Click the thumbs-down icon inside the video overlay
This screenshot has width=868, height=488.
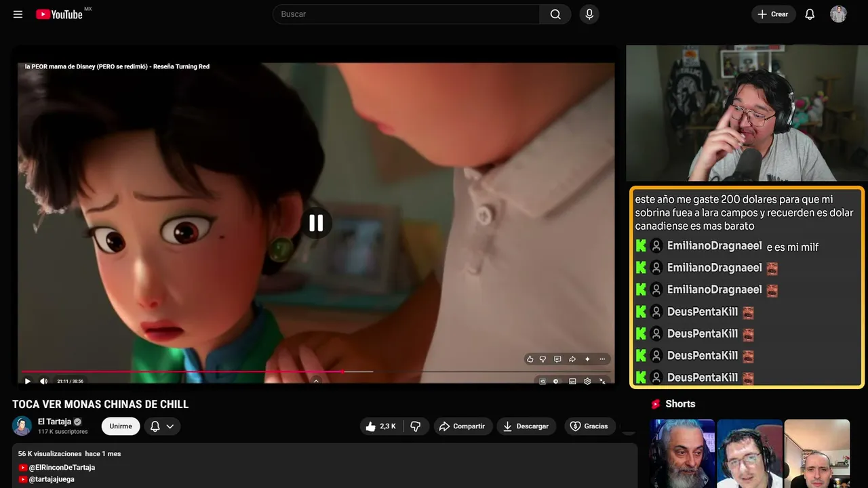pos(542,359)
